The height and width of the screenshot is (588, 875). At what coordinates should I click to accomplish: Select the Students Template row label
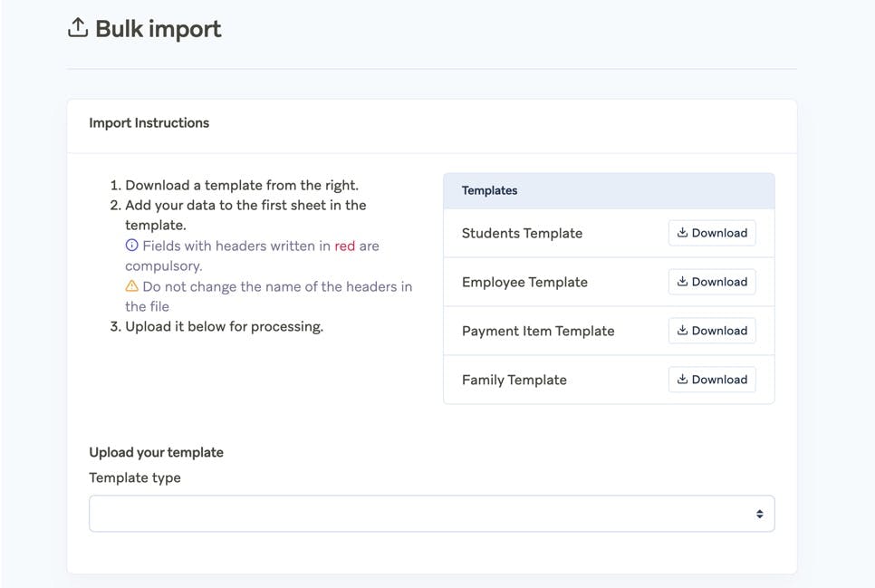(x=522, y=233)
